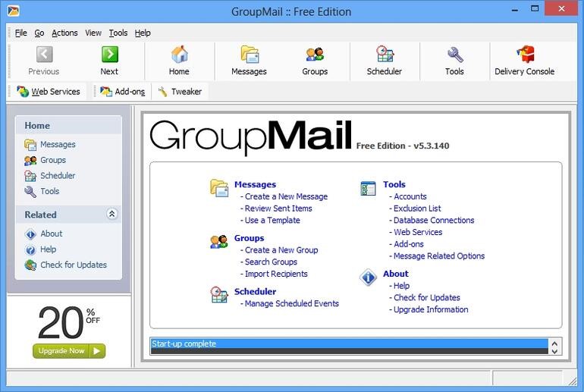
Task: Select the Start-up complete log entry
Action: tap(350, 343)
